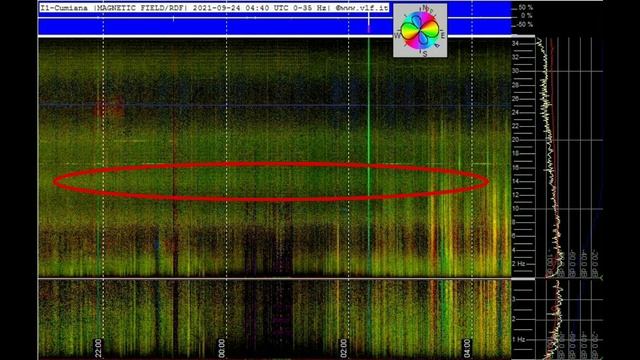Click the 18 frequency axis label
This screenshot has width=640, height=360.
(516, 153)
